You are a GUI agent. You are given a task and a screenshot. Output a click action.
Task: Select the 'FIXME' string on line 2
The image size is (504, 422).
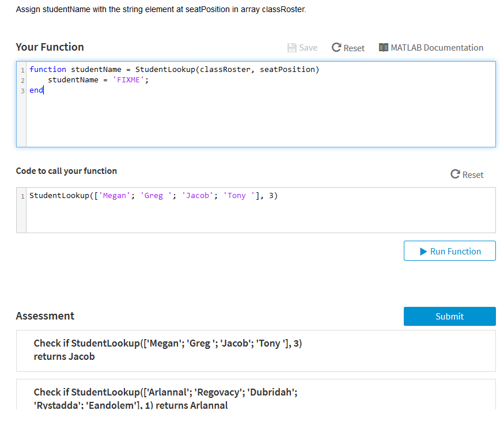pos(130,79)
